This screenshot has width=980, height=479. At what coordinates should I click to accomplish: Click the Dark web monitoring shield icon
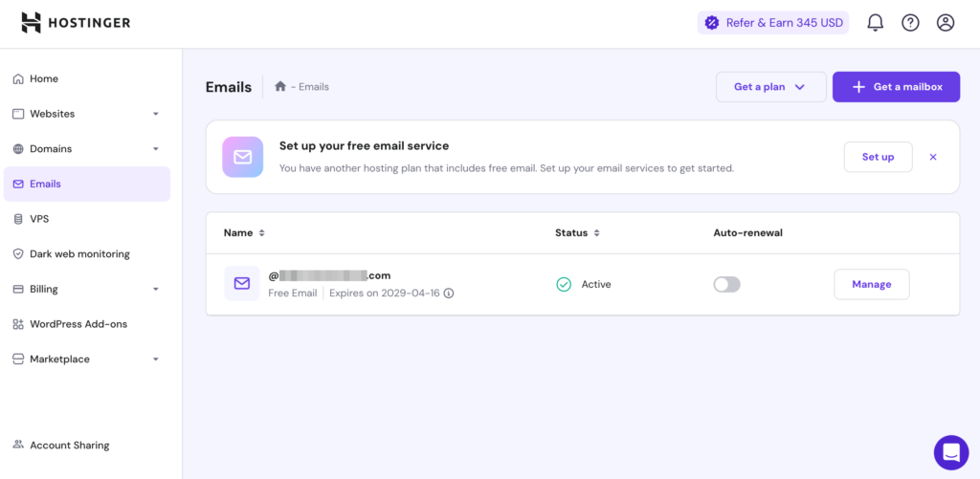[x=18, y=254]
